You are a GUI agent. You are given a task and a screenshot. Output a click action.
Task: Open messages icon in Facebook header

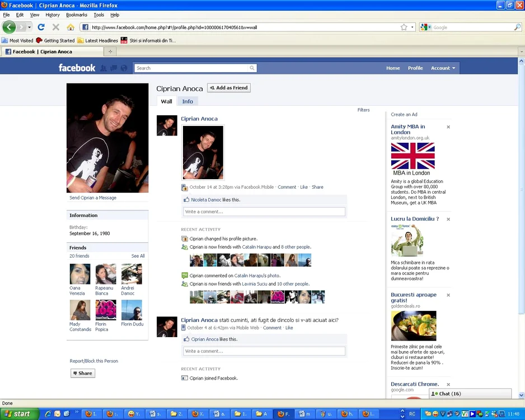tap(114, 68)
